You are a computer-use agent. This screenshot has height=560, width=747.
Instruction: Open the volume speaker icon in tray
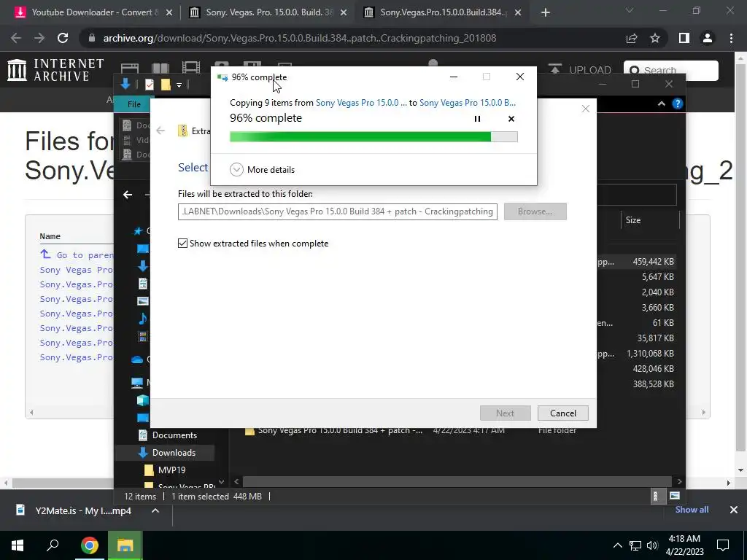[x=653, y=545]
